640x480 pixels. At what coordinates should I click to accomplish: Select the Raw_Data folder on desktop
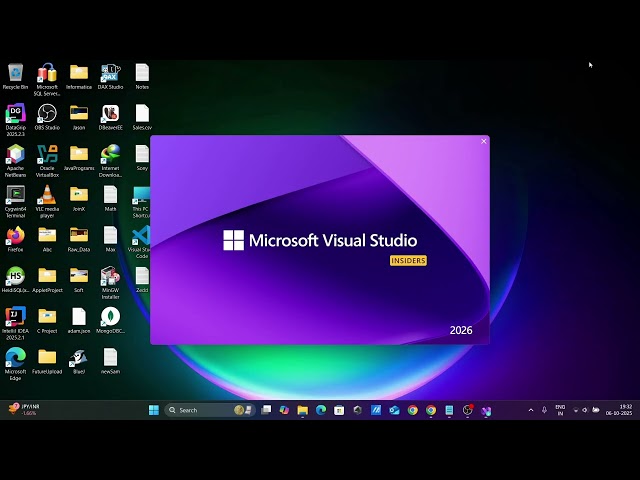pyautogui.click(x=79, y=239)
